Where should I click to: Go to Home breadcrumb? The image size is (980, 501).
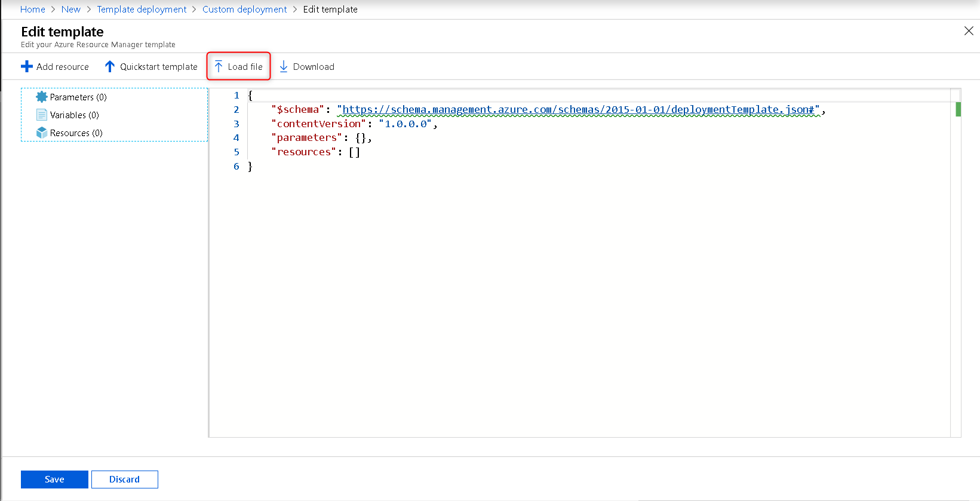33,10
